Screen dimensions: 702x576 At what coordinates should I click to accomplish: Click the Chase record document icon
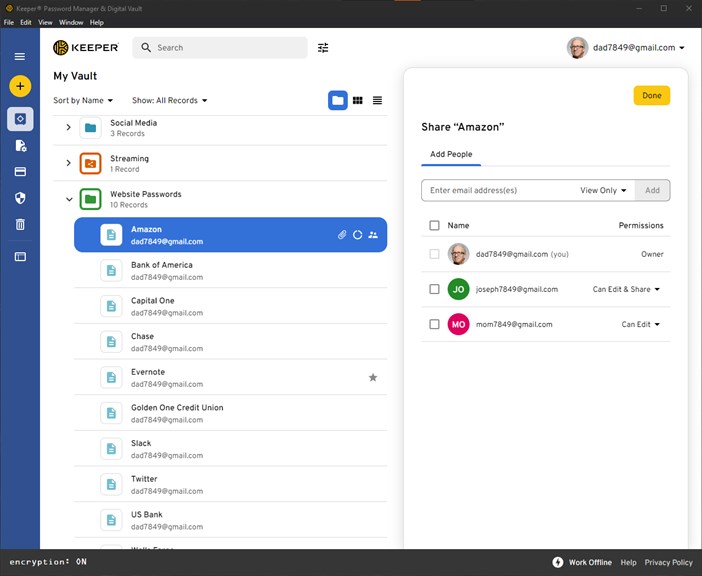coord(111,342)
